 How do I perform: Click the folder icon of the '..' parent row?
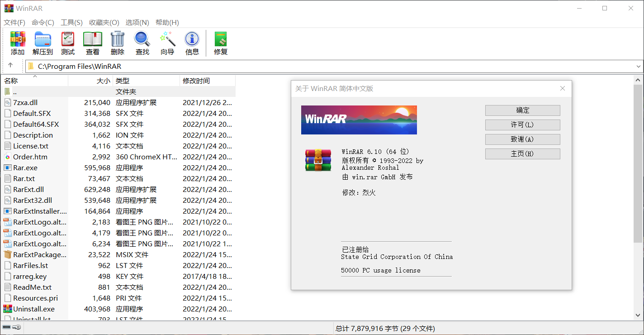7,92
